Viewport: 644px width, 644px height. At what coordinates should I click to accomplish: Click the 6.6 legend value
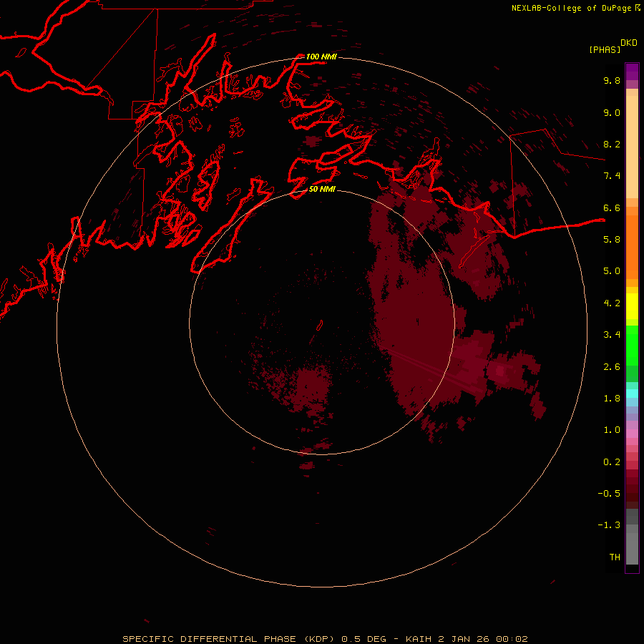[612, 208]
